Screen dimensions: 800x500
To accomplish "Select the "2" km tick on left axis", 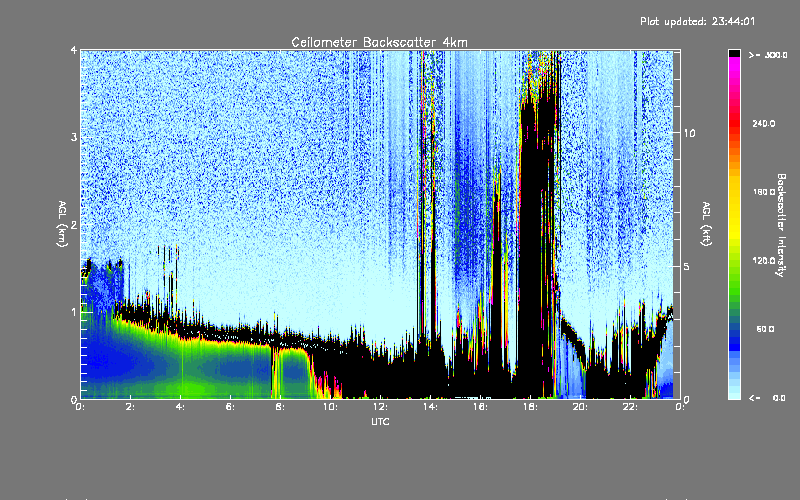I will point(74,224).
